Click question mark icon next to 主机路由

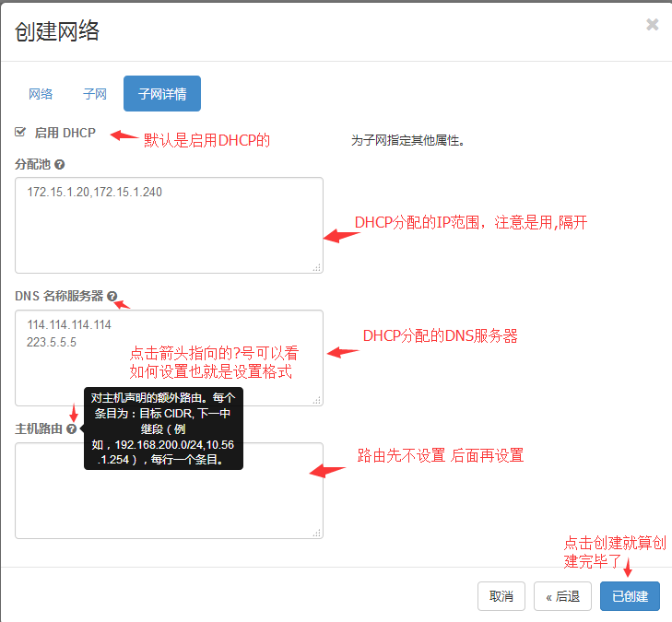click(x=71, y=429)
